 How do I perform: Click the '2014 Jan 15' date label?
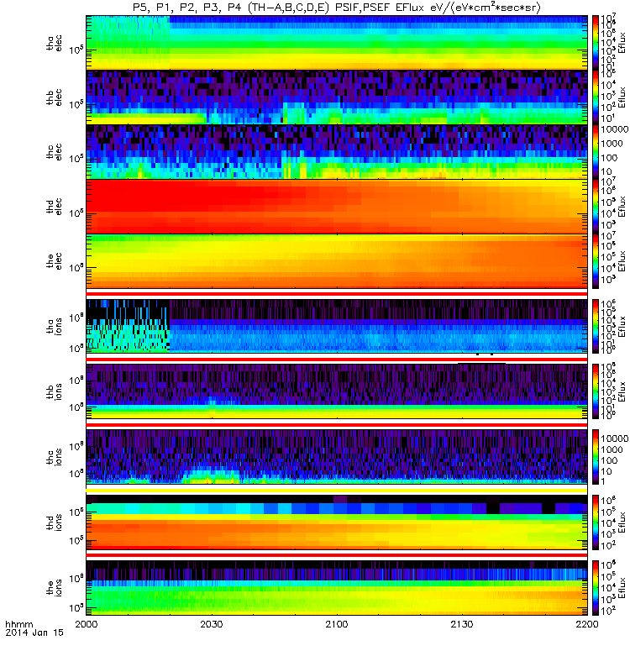coord(34,633)
